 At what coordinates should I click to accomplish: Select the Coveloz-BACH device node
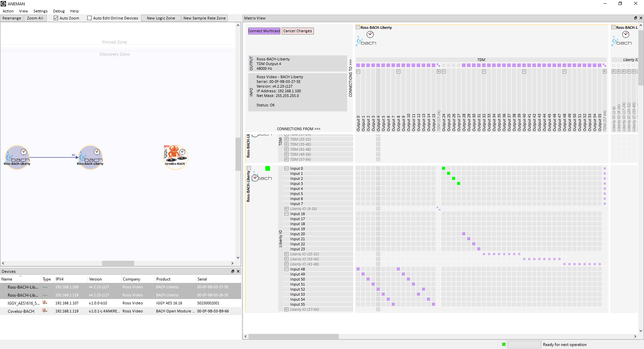pyautogui.click(x=175, y=157)
